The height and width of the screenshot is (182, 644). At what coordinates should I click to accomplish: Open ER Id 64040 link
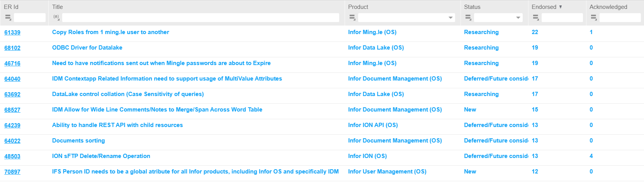[12, 79]
